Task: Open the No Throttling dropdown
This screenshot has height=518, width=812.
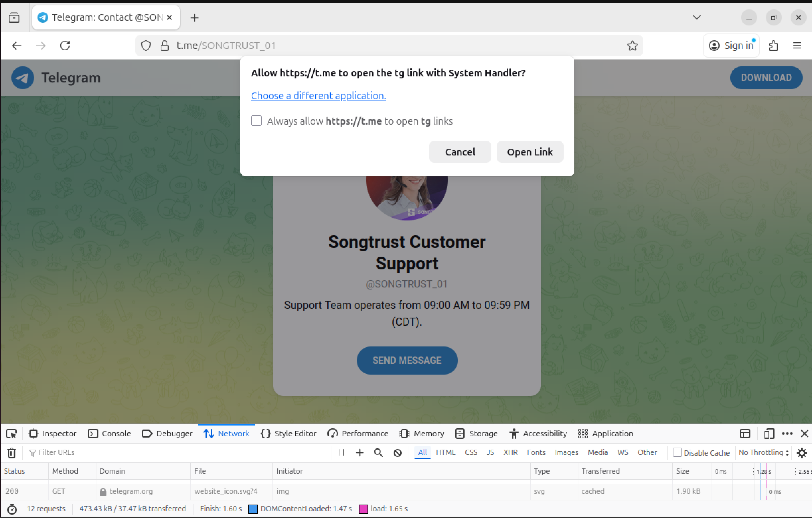Action: pos(763,453)
